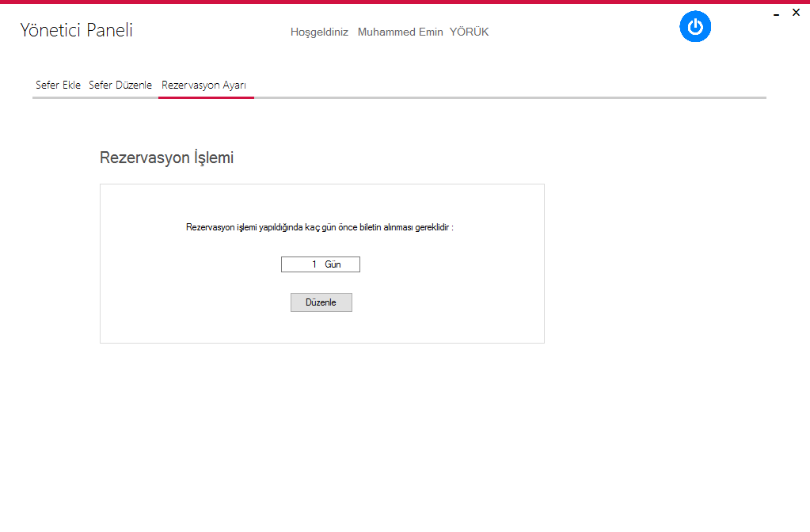Viewport: 810px width, 532px height.
Task: Select the Rezervasyon Ayarı tab
Action: (204, 85)
